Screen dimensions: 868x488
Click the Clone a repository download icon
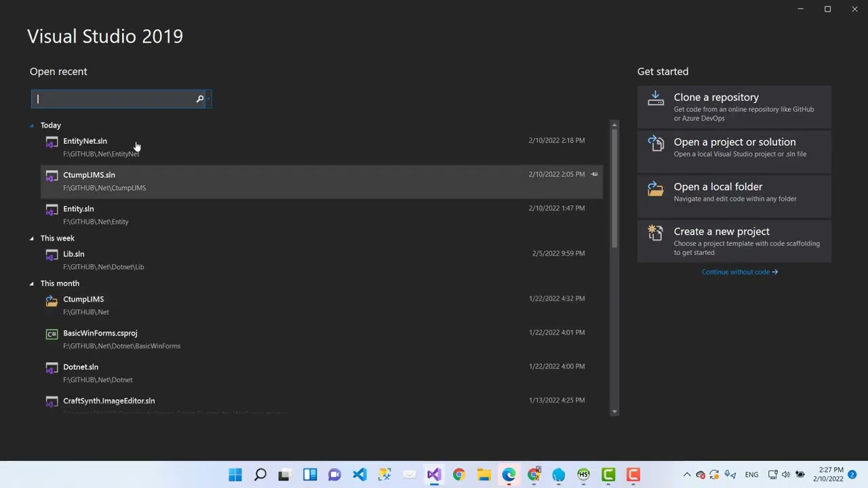pos(656,99)
